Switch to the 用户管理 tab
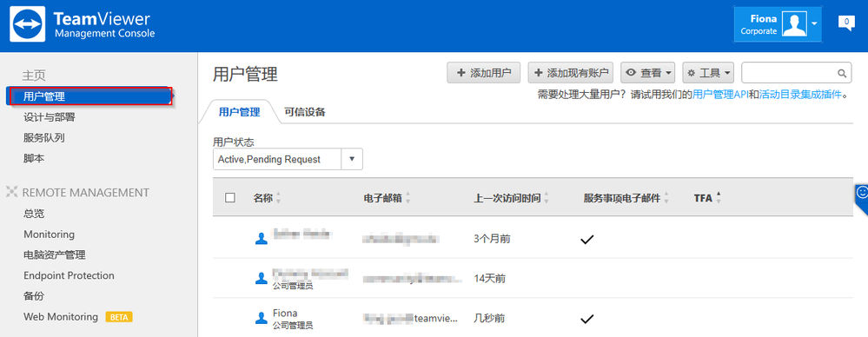This screenshot has width=868, height=337. coord(239,112)
